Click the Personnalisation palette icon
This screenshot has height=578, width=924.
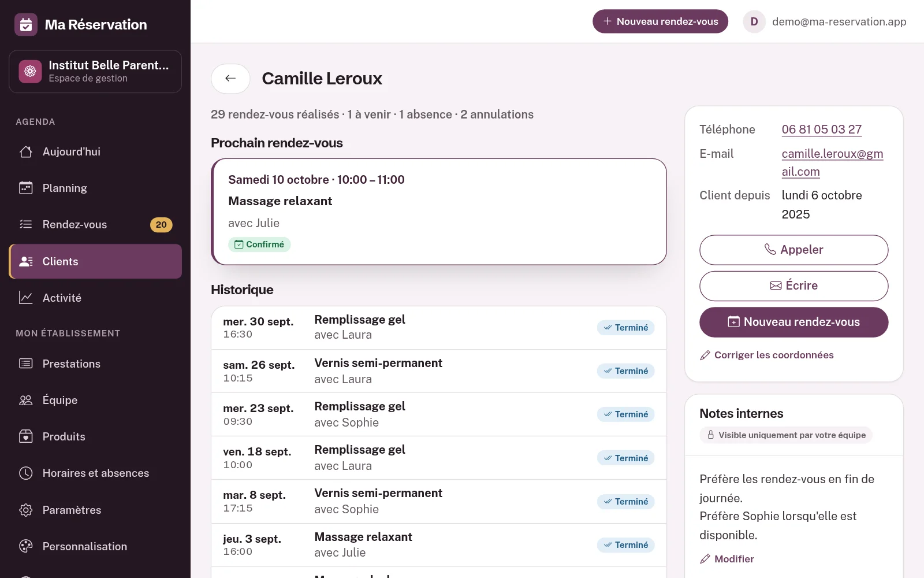(26, 546)
